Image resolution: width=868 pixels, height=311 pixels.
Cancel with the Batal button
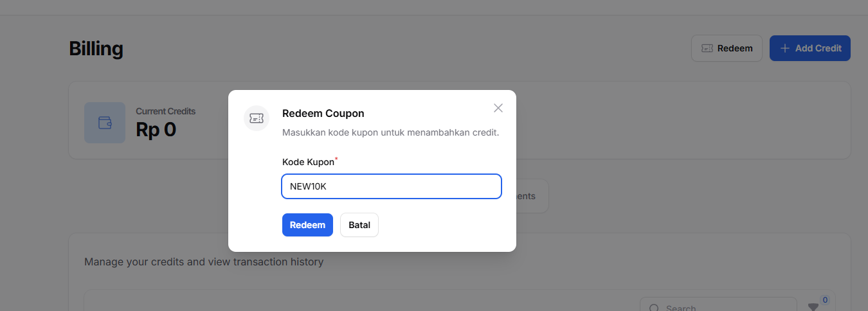coord(359,225)
